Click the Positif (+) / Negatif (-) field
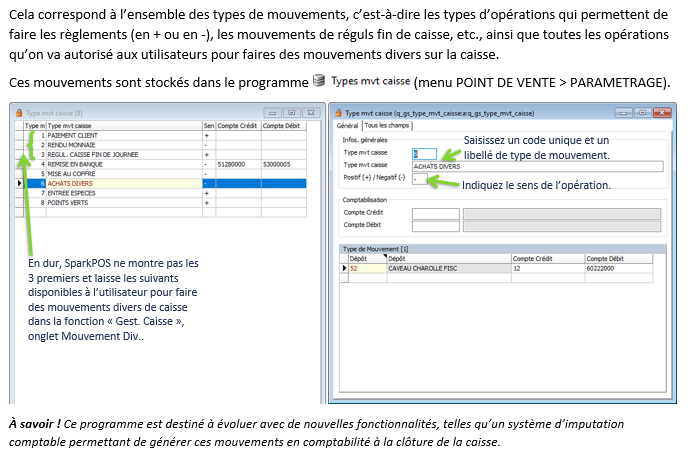 [x=419, y=178]
